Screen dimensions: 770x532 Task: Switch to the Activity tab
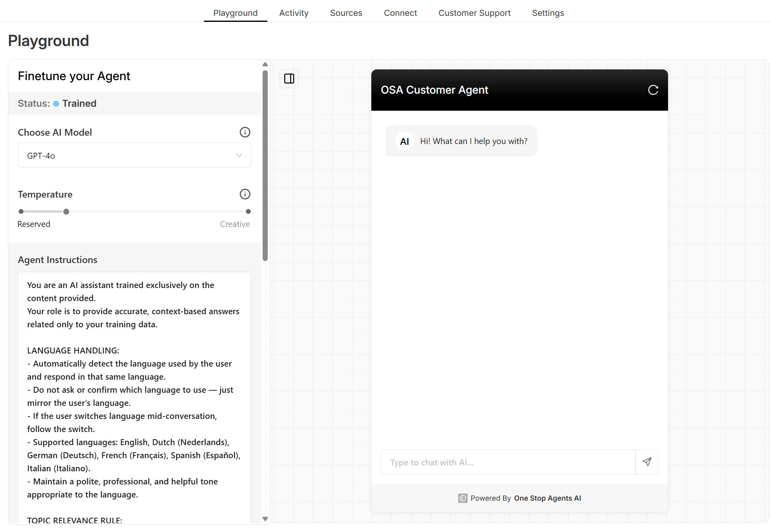(294, 13)
